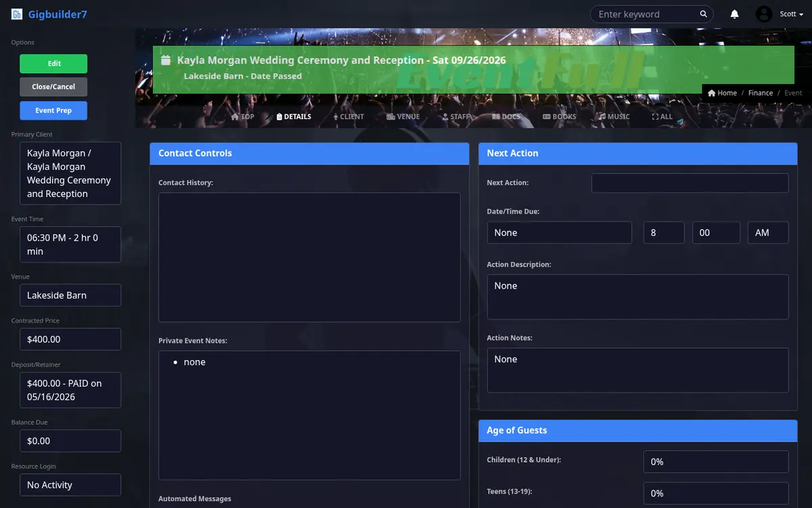Image resolution: width=812 pixels, height=508 pixels.
Task: Switch to the TOP tab
Action: [242, 117]
